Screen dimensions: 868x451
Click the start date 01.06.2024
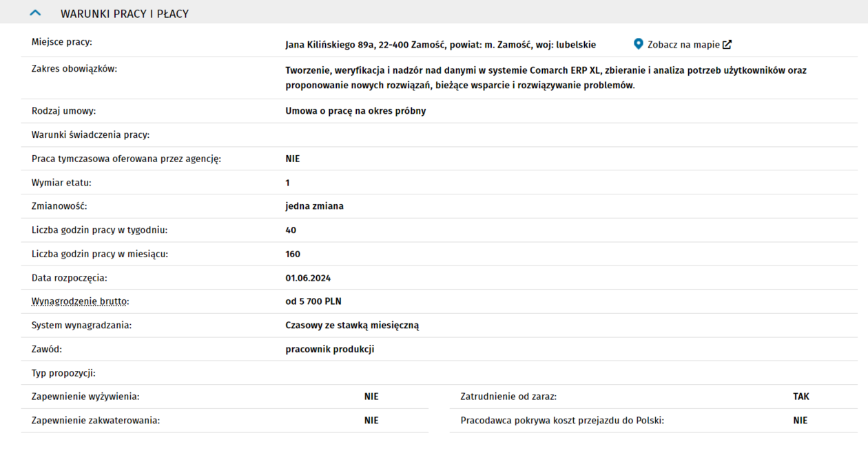point(308,278)
